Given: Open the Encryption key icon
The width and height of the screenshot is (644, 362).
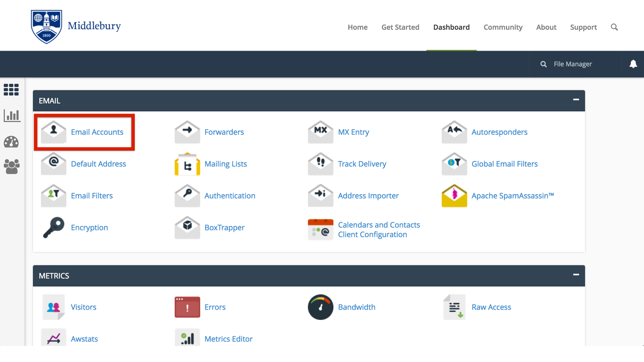Looking at the screenshot, I should point(53,228).
